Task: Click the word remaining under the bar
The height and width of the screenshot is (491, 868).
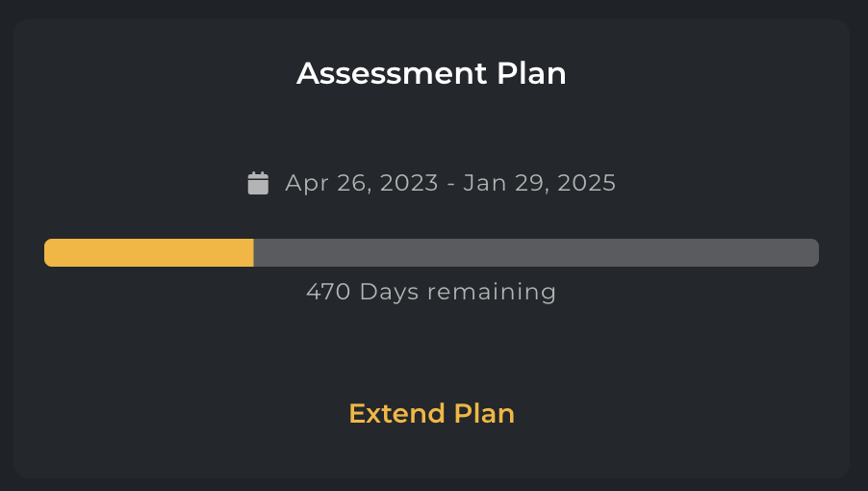Action: coord(492,292)
